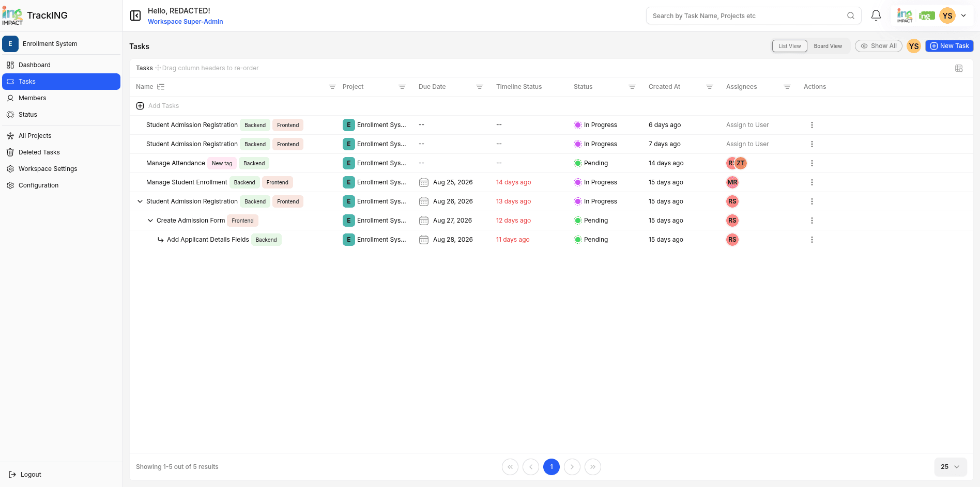Screen dimensions: 980x487
Task: Open In Progress status of Manage Student Enrollment
Action: pos(595,182)
